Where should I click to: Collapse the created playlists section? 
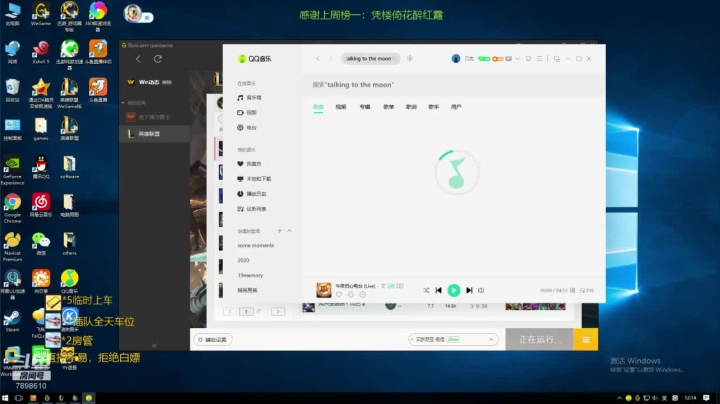(289, 230)
